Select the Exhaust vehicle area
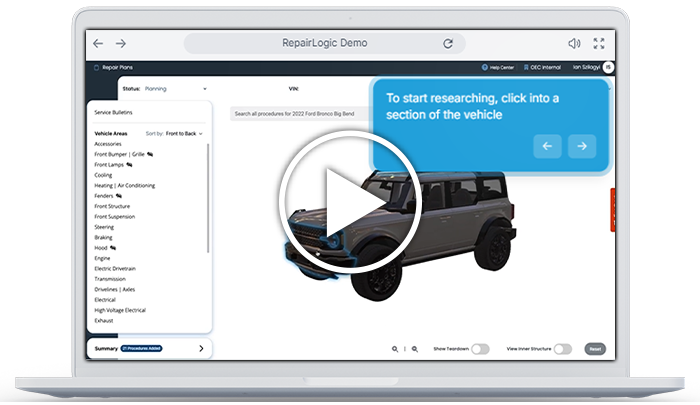The width and height of the screenshot is (700, 405). click(x=104, y=321)
